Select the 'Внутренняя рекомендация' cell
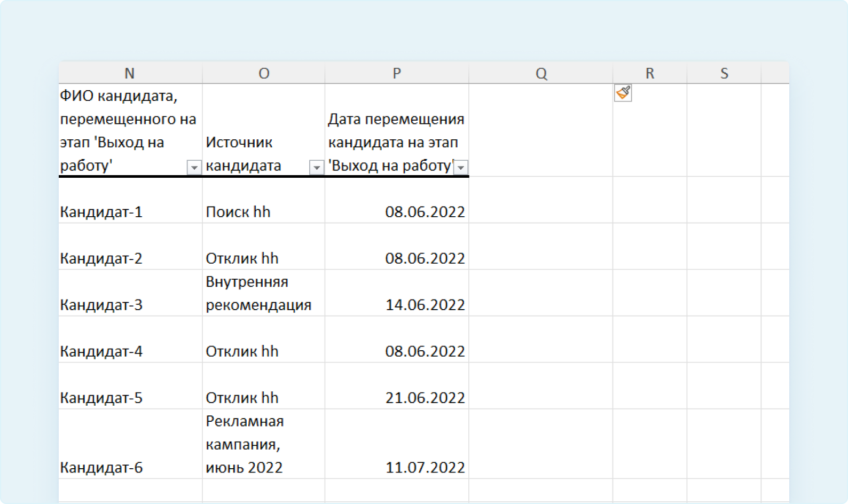The height and width of the screenshot is (504, 848). 264,293
